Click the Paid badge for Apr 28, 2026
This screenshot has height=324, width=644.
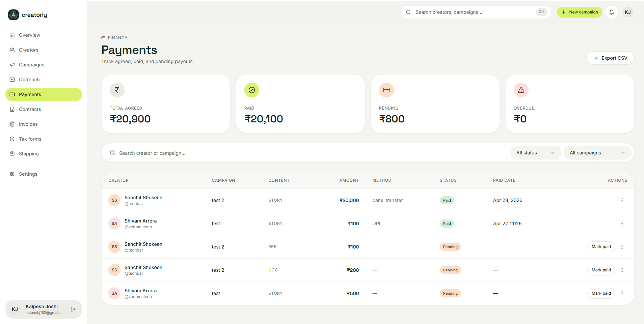click(447, 200)
